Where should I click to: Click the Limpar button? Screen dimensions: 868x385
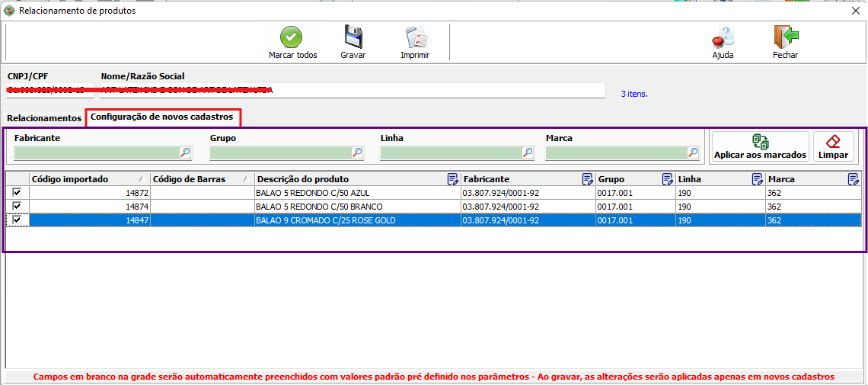833,147
